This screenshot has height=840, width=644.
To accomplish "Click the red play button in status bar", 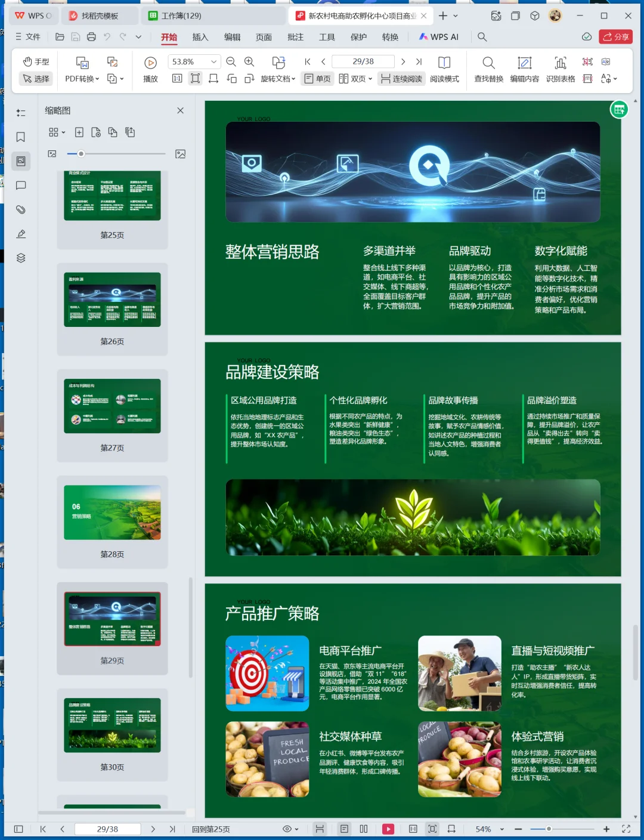I will 388,829.
